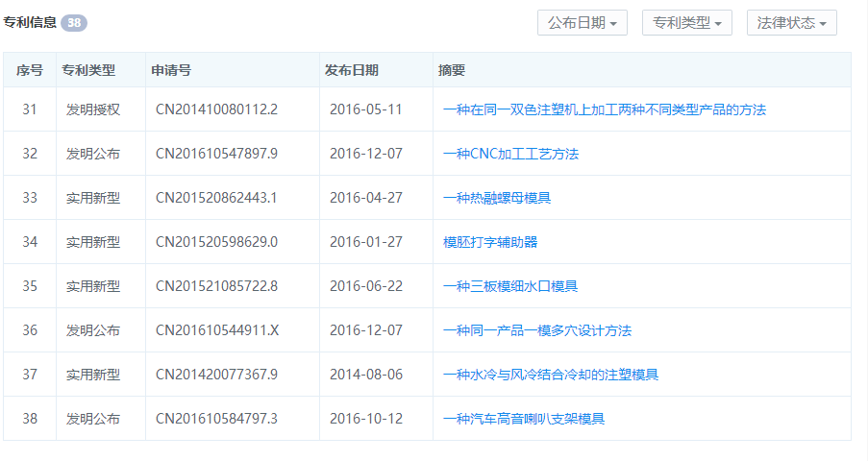This screenshot has width=868, height=461.
Task: Click the 序号 column header
Action: tap(30, 70)
